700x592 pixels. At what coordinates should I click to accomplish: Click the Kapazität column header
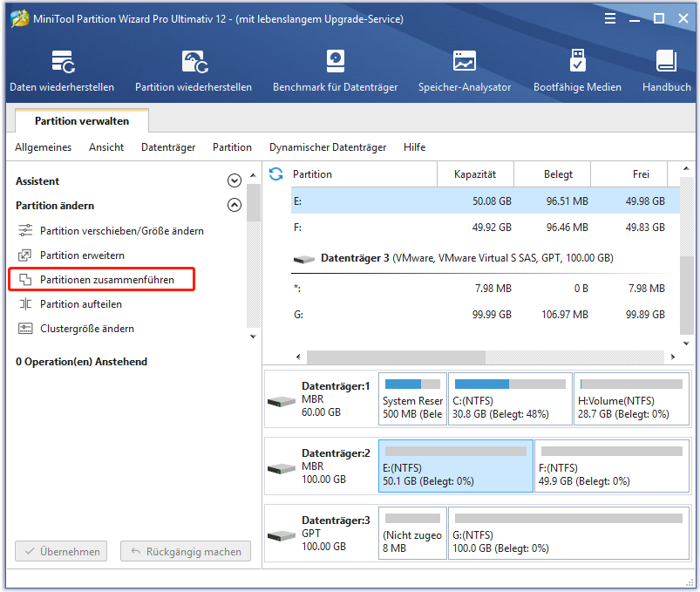(475, 174)
